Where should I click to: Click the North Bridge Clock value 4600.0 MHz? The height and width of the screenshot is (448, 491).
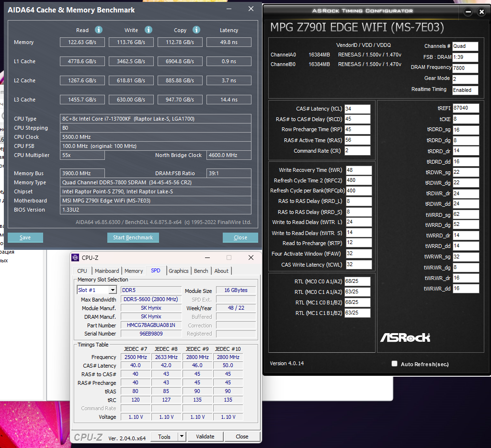pos(229,155)
